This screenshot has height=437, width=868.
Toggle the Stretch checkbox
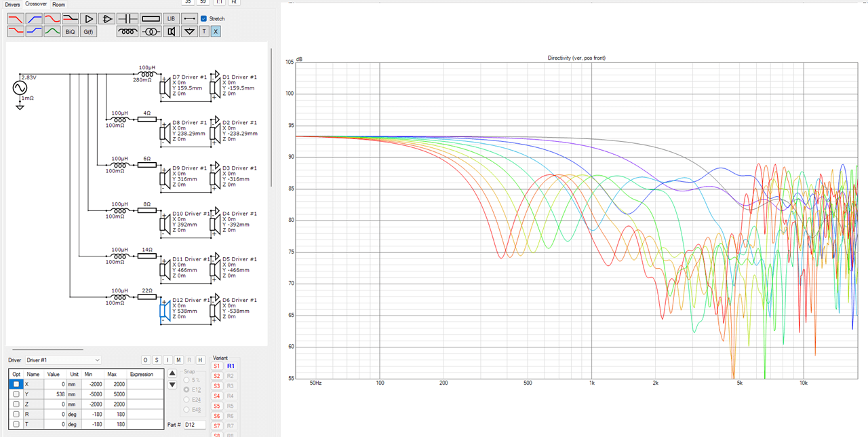[x=204, y=19]
